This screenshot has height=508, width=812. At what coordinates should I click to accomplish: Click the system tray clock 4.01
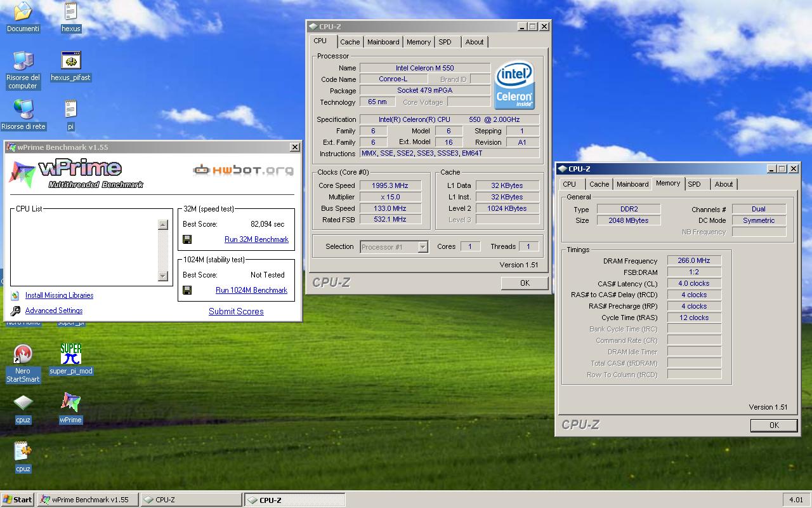pos(796,500)
